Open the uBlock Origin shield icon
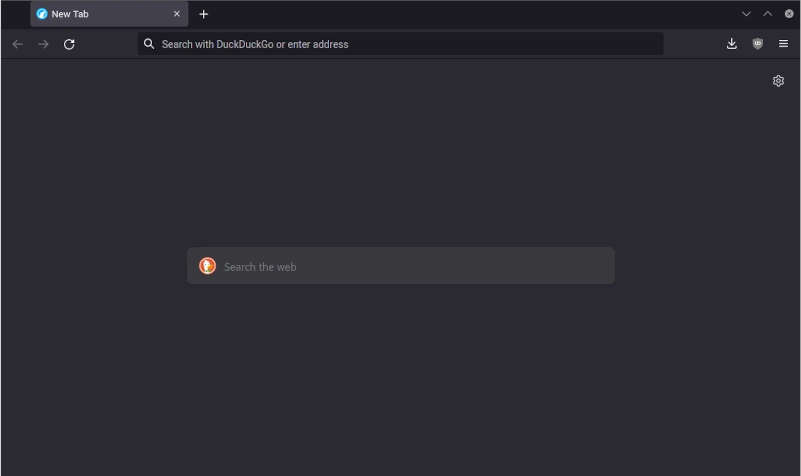 758,44
